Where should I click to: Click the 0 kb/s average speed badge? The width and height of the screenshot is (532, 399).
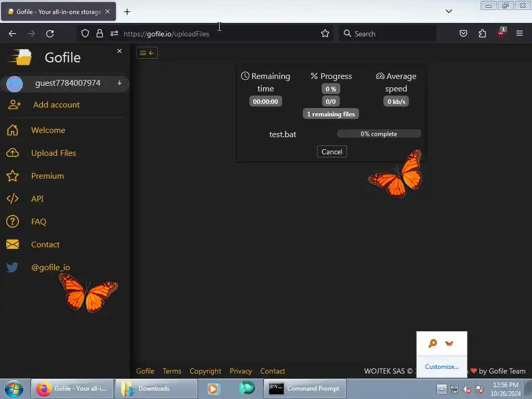(x=396, y=101)
